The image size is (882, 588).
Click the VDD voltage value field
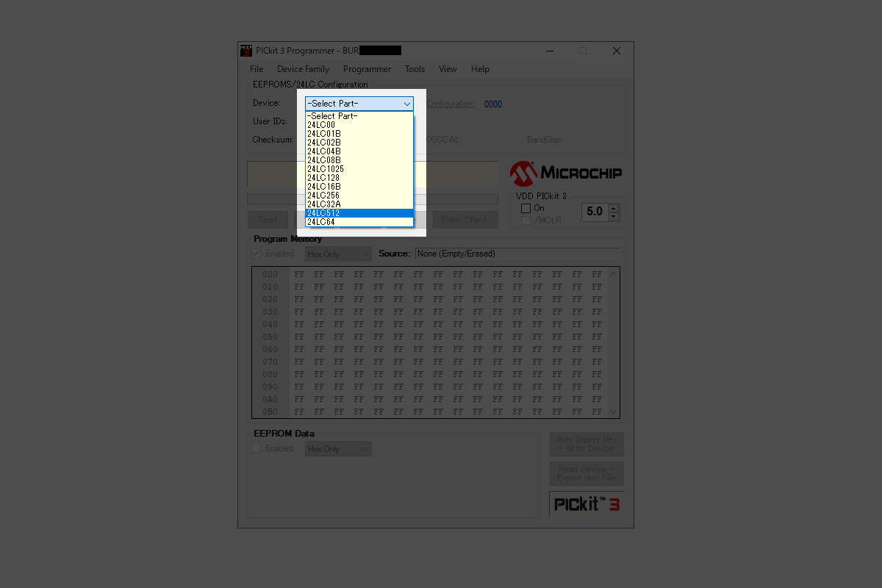pos(594,212)
